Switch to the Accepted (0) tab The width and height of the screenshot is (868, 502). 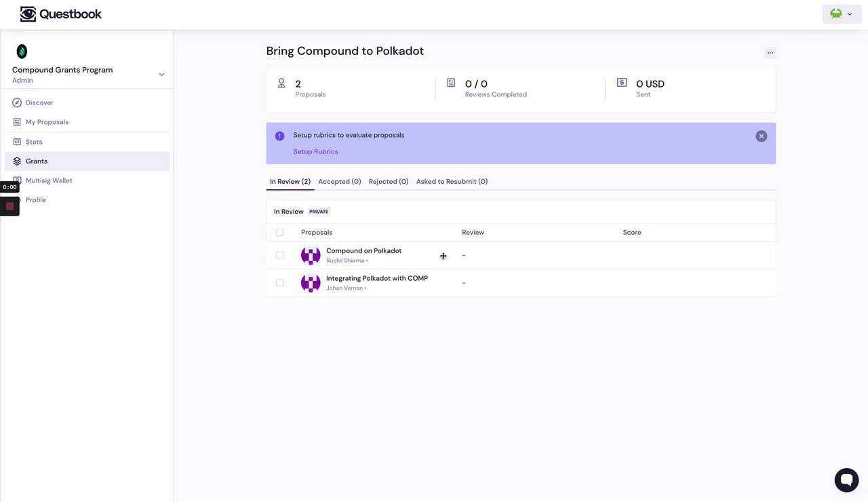(339, 182)
